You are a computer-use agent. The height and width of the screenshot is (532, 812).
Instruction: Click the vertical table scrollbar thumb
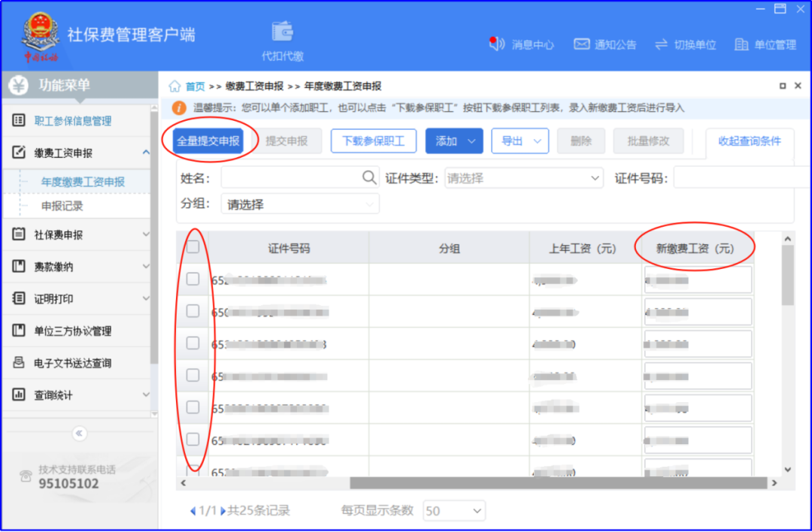pos(788,275)
